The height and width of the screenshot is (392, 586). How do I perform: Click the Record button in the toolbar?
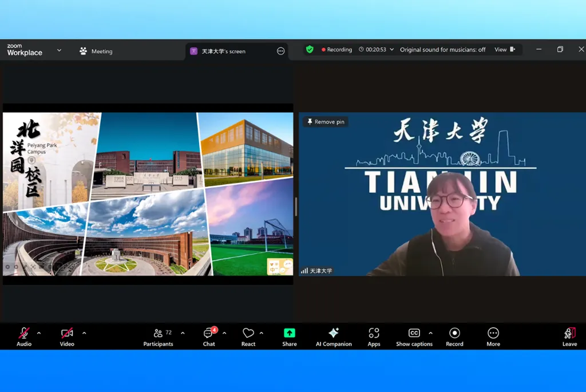(x=454, y=336)
